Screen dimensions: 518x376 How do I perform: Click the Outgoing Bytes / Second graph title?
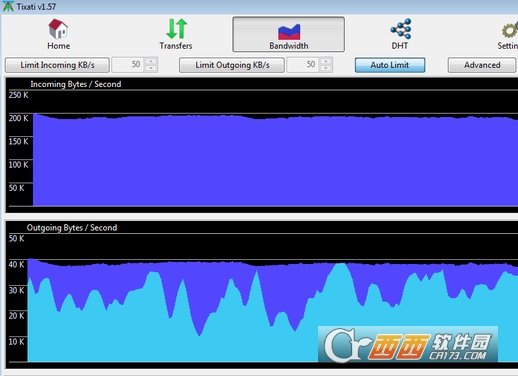click(x=72, y=228)
